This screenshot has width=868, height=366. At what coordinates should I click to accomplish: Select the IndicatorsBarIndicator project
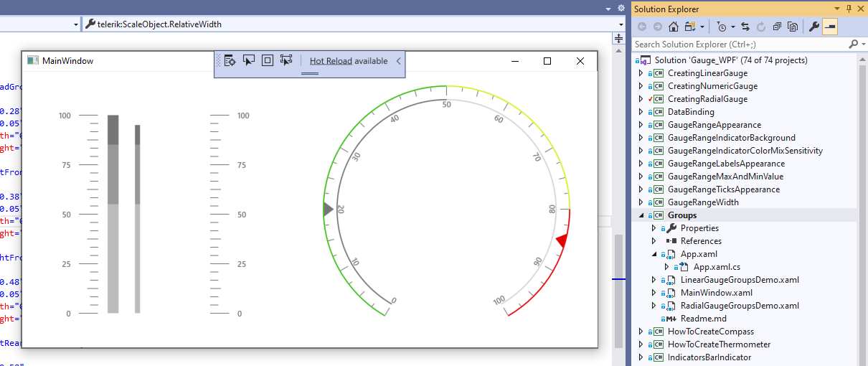coord(709,357)
